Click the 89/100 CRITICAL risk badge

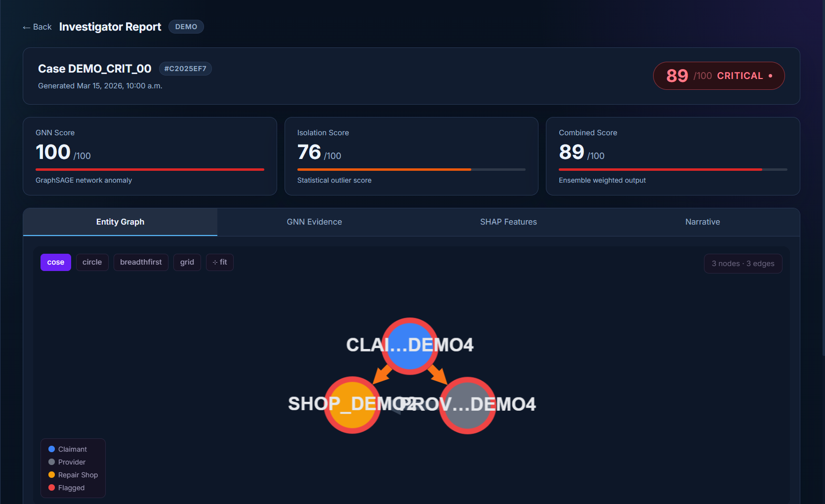[x=719, y=76]
